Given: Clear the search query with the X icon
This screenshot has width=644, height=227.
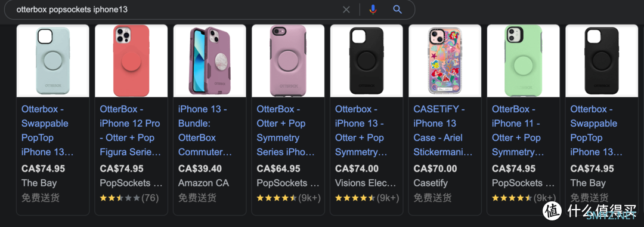Looking at the screenshot, I should pyautogui.click(x=346, y=10).
